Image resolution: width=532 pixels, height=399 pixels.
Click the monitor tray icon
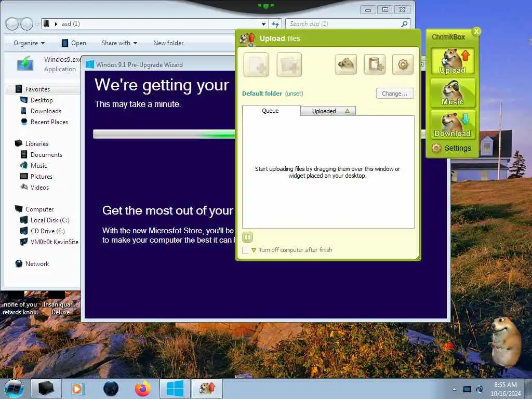[x=467, y=389]
